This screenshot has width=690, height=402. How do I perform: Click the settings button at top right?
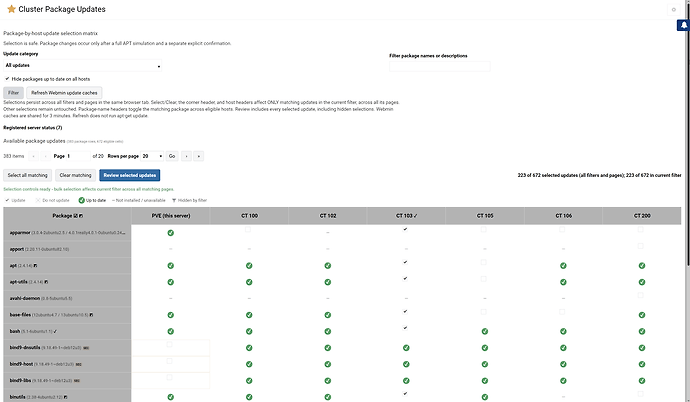point(673,9)
